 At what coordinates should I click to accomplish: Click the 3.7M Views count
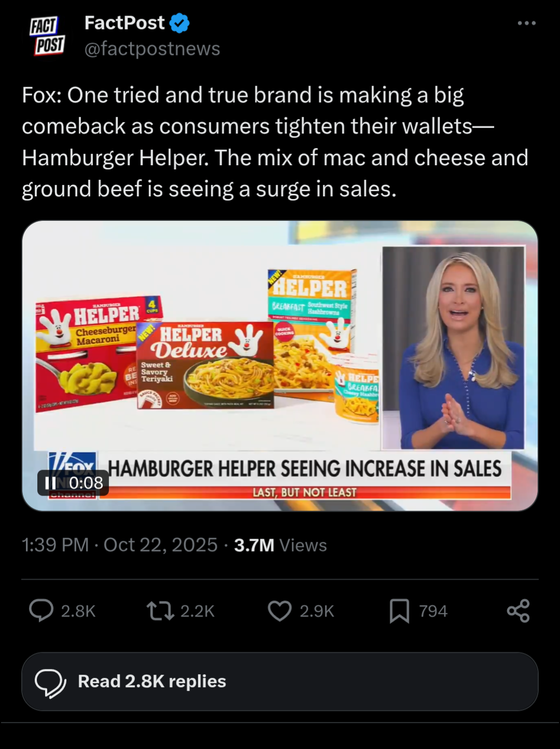click(x=280, y=545)
